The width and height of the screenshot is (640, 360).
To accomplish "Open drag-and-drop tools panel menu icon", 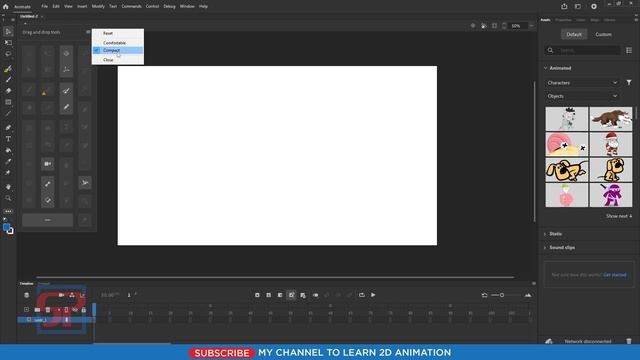I will [88, 32].
